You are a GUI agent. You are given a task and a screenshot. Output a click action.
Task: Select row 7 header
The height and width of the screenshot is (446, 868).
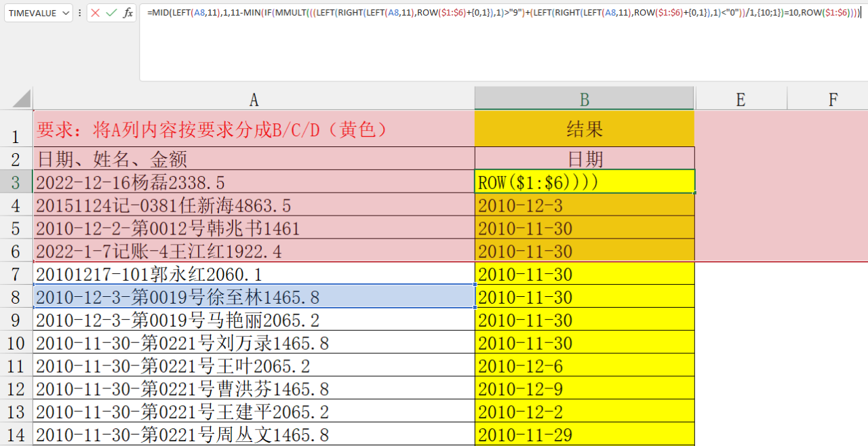(16, 274)
